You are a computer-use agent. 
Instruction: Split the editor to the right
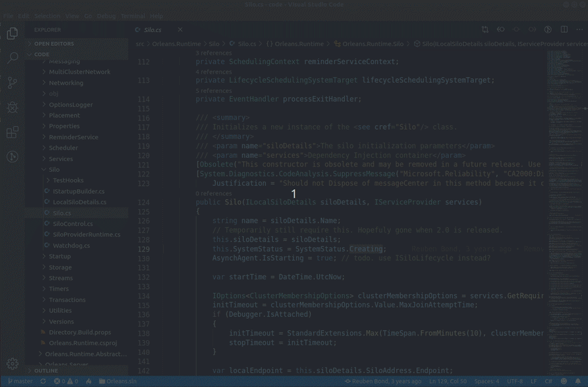(564, 29)
